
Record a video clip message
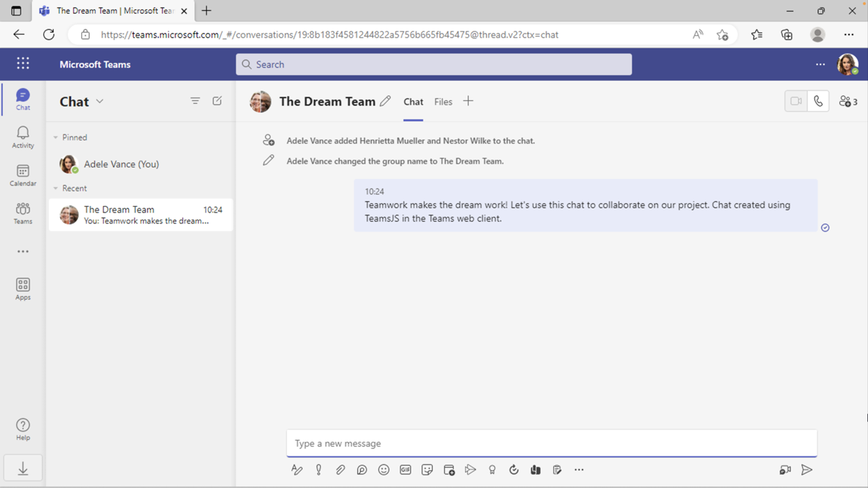[785, 470]
